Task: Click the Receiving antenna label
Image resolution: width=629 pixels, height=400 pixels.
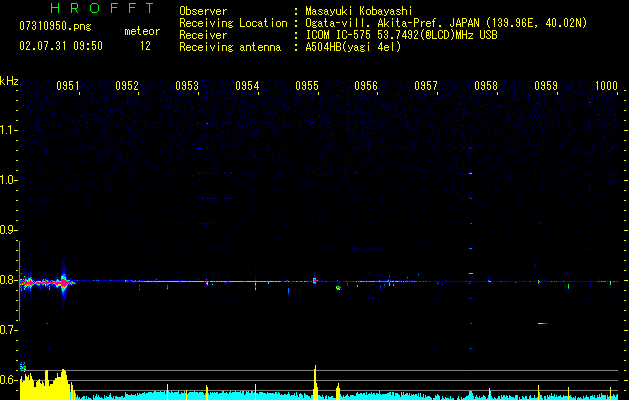Action: coord(230,47)
